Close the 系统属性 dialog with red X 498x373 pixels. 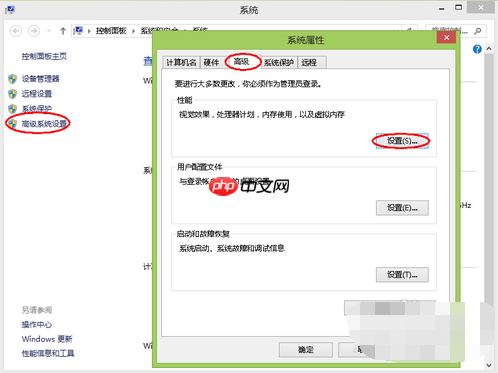coord(446,37)
